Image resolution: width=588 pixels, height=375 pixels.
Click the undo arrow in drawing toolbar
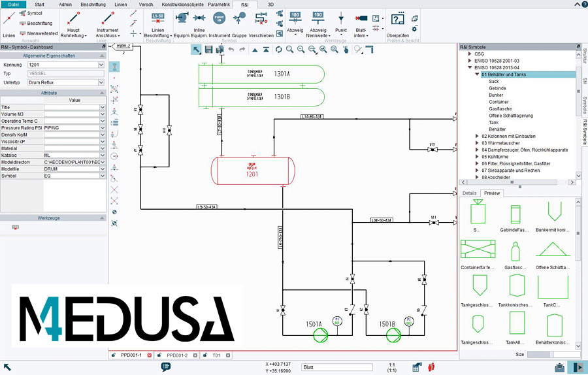click(229, 50)
